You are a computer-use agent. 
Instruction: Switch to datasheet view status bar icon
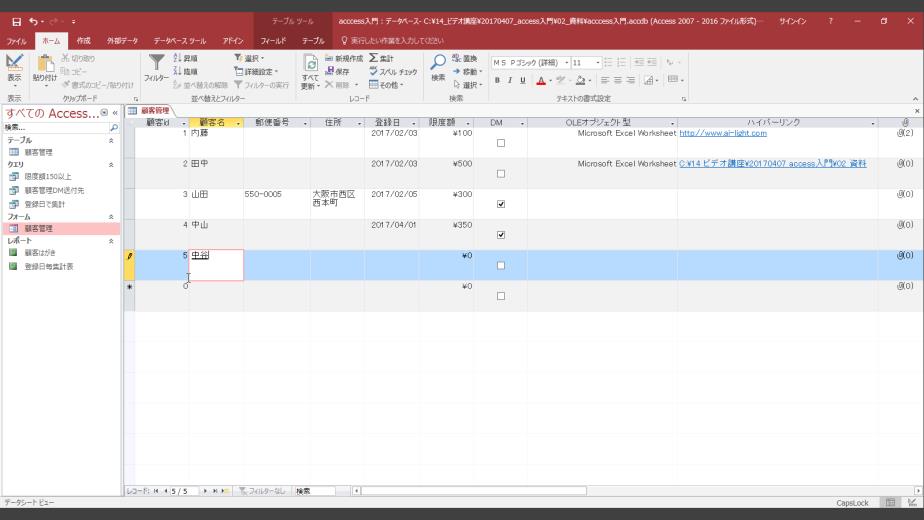[x=890, y=503]
